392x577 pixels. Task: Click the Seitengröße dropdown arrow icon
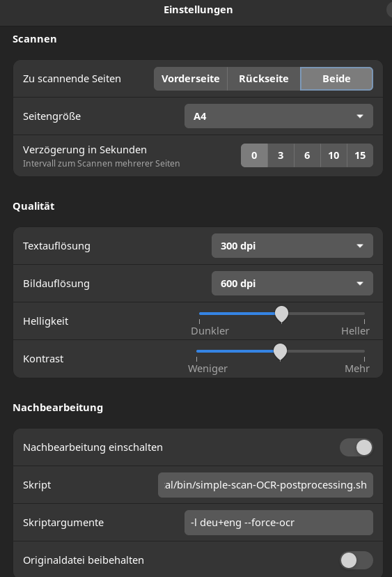coord(360,116)
